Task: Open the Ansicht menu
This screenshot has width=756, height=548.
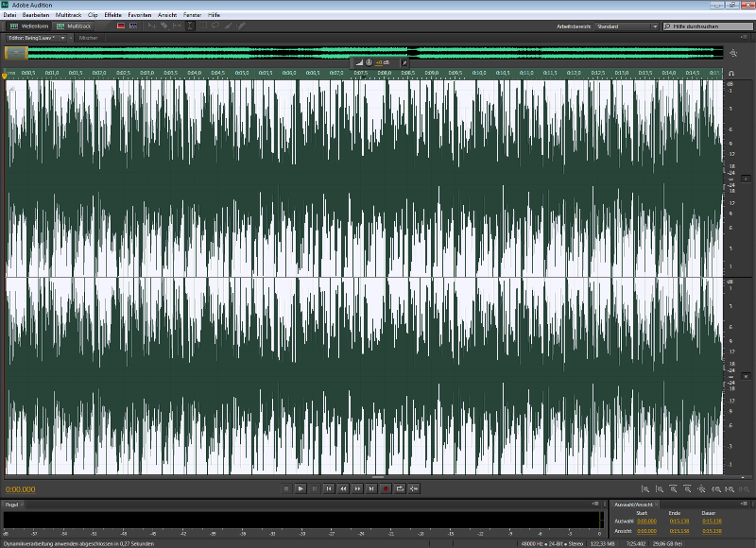Action: tap(167, 15)
